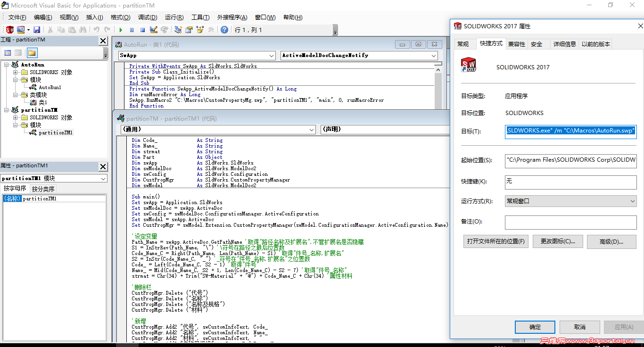This screenshot has height=347, width=644.
Task: Save the project with the floppy icon
Action: pyautogui.click(x=37, y=30)
